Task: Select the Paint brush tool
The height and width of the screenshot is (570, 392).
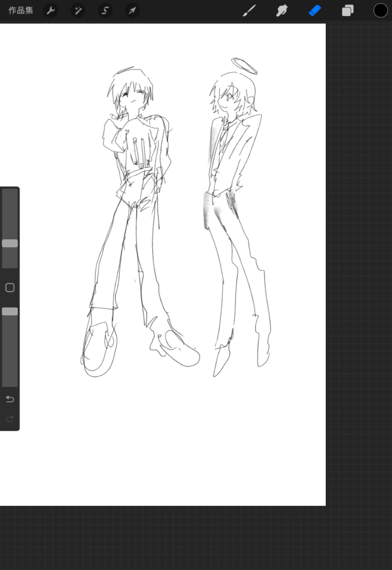Action: pyautogui.click(x=249, y=11)
